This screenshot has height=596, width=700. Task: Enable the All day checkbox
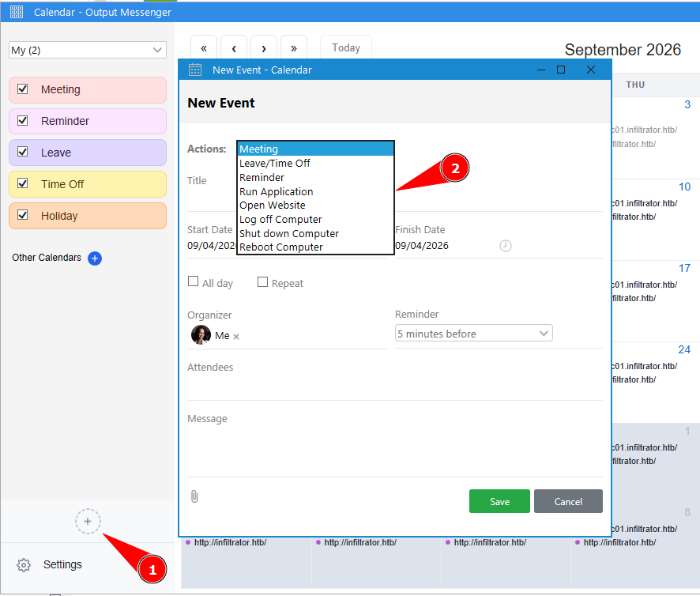194,281
